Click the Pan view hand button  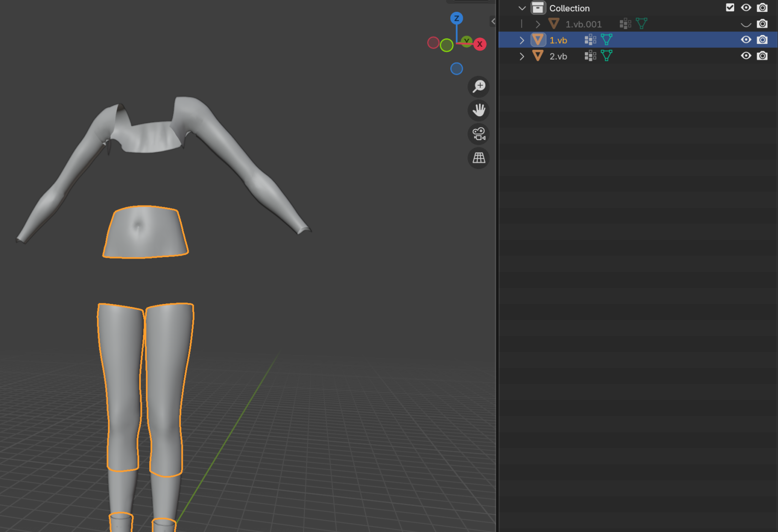pyautogui.click(x=478, y=110)
